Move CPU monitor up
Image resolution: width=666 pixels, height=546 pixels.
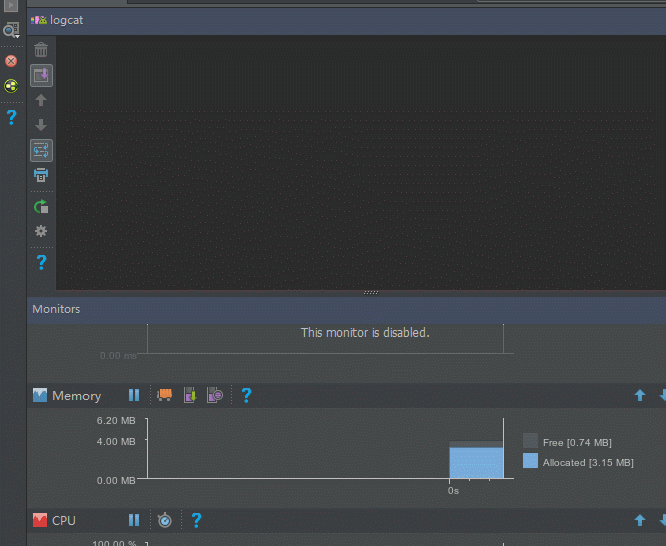click(x=640, y=521)
